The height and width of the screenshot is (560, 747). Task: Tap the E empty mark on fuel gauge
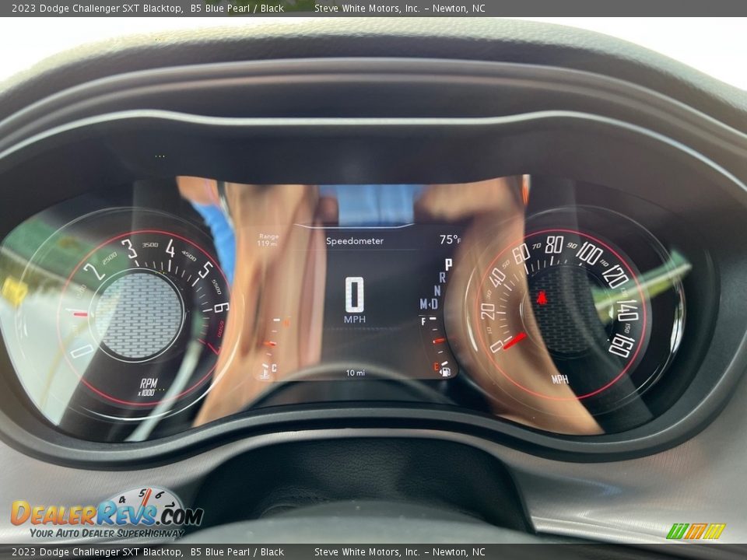coord(436,366)
